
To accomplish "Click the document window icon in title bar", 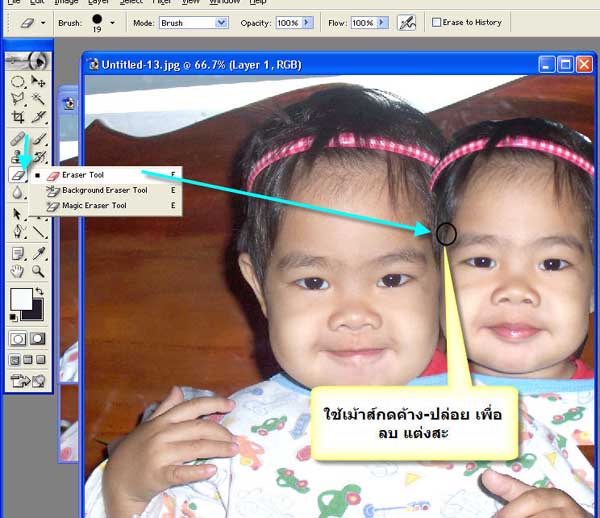I will [x=93, y=64].
